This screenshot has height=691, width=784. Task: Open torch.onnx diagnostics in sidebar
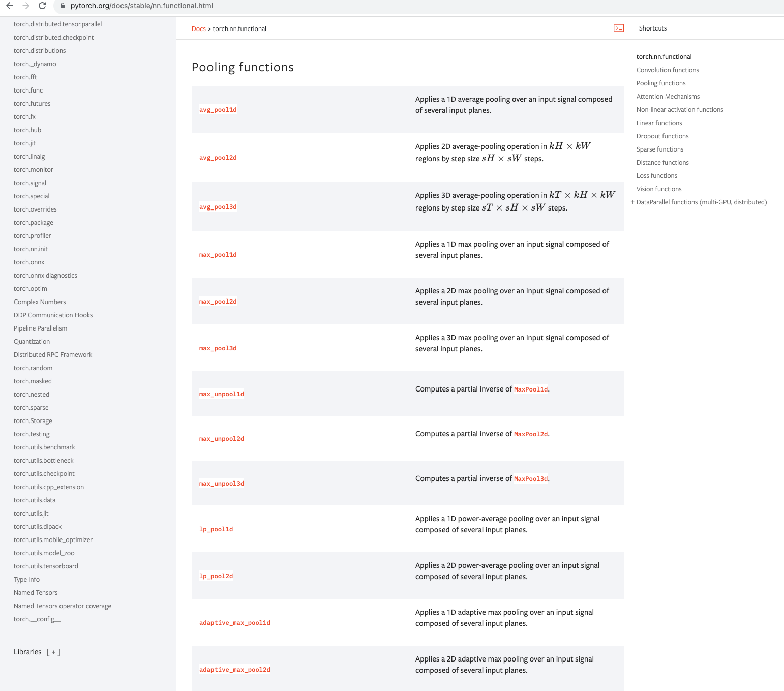45,276
